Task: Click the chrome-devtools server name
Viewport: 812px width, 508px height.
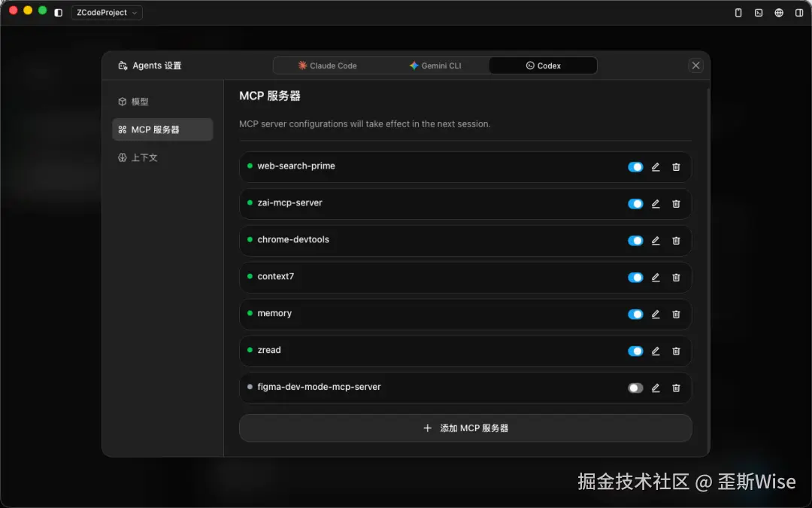Action: pos(293,239)
